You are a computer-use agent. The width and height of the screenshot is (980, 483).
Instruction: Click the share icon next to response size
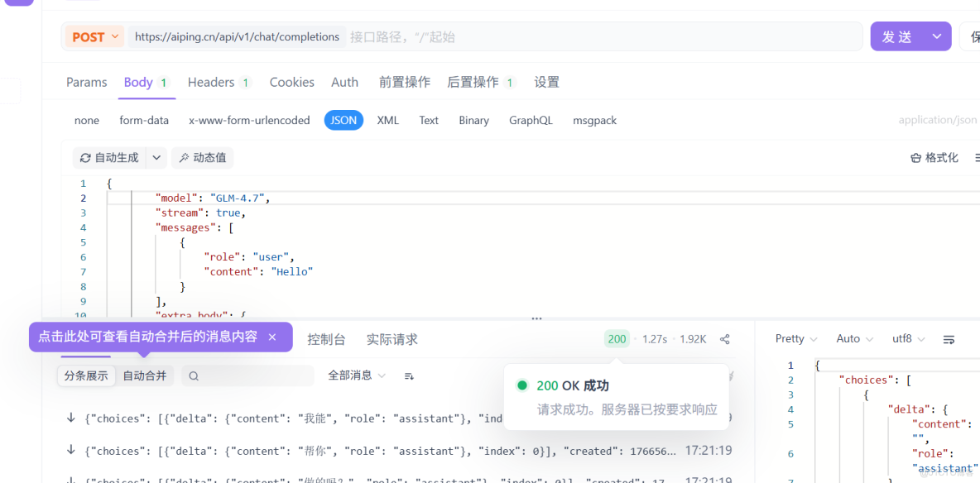click(724, 339)
